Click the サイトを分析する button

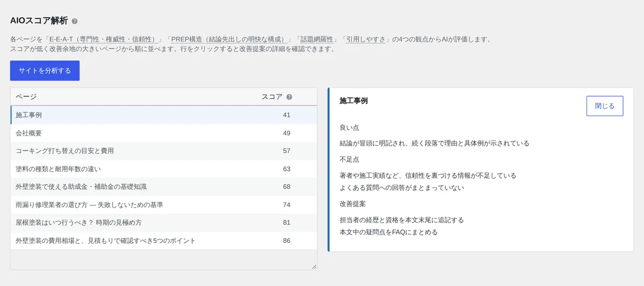45,71
